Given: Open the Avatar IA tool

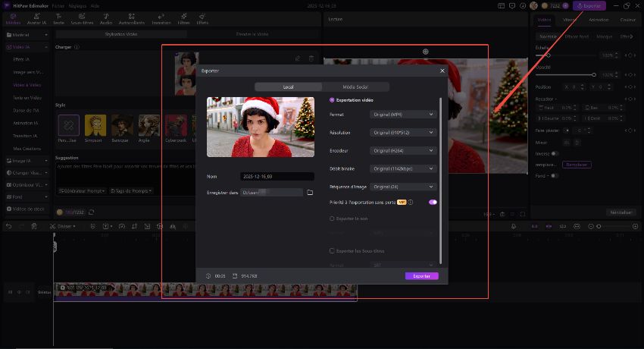Looking at the screenshot, I should click(x=36, y=19).
